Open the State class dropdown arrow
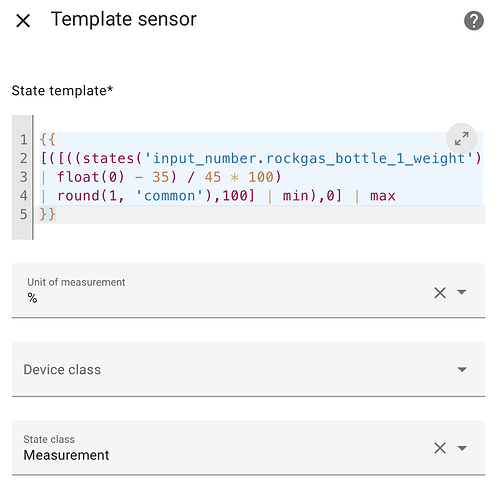Viewport: 500px width, 500px height. [462, 448]
